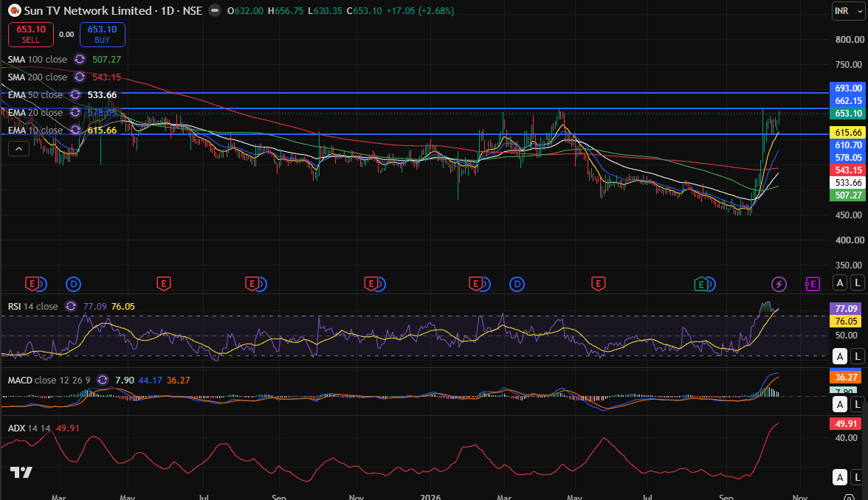
Task: Select the ADX 14 14 legend label
Action: (30, 428)
